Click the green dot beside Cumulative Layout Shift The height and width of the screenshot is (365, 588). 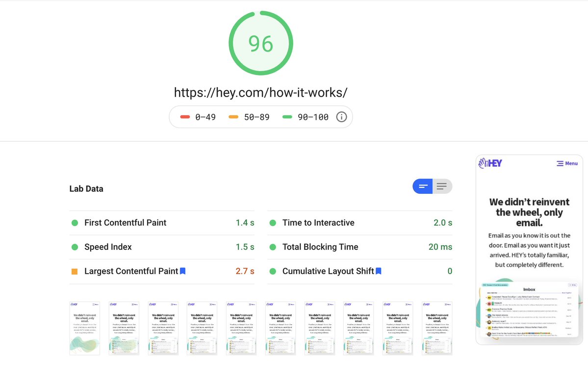(273, 271)
